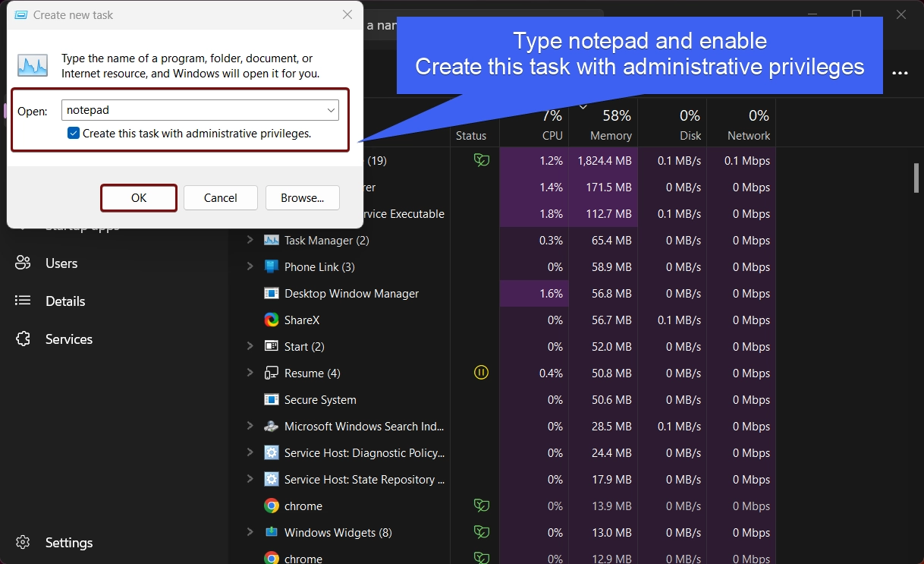The width and height of the screenshot is (924, 564).
Task: Toggle Create this task with administrative privileges
Action: (x=74, y=134)
